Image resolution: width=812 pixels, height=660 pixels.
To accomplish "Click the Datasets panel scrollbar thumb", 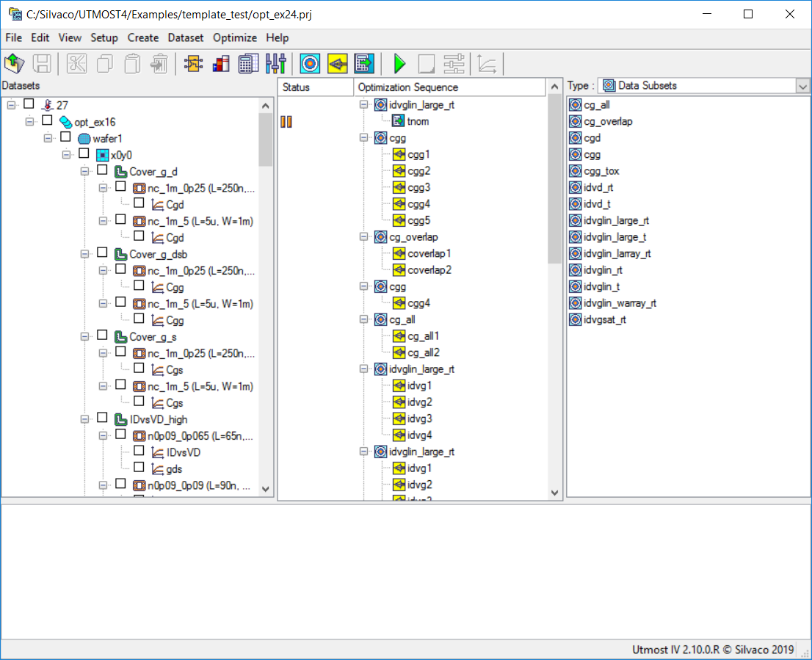I will click(x=266, y=139).
